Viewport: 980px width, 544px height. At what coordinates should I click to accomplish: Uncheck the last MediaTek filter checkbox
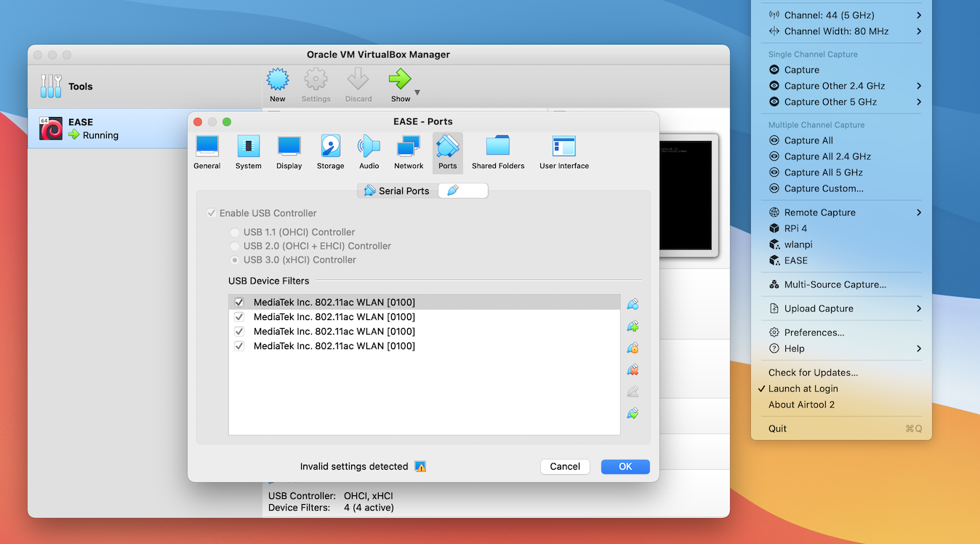[239, 346]
